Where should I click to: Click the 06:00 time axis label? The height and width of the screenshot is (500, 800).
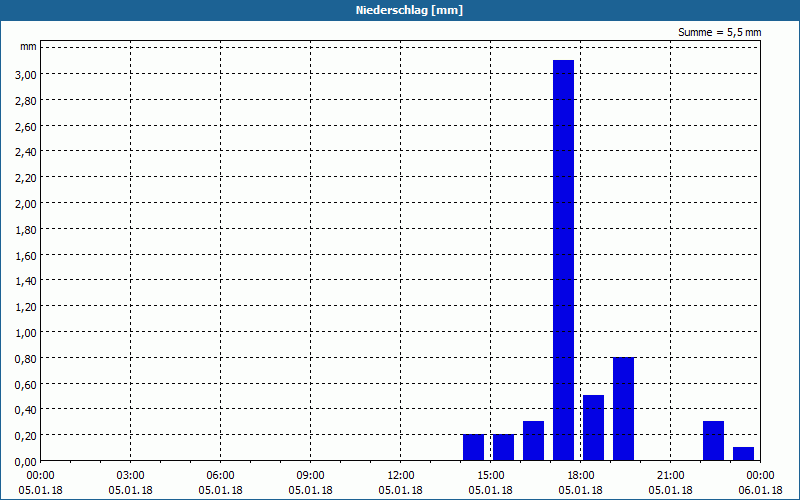pyautogui.click(x=220, y=476)
